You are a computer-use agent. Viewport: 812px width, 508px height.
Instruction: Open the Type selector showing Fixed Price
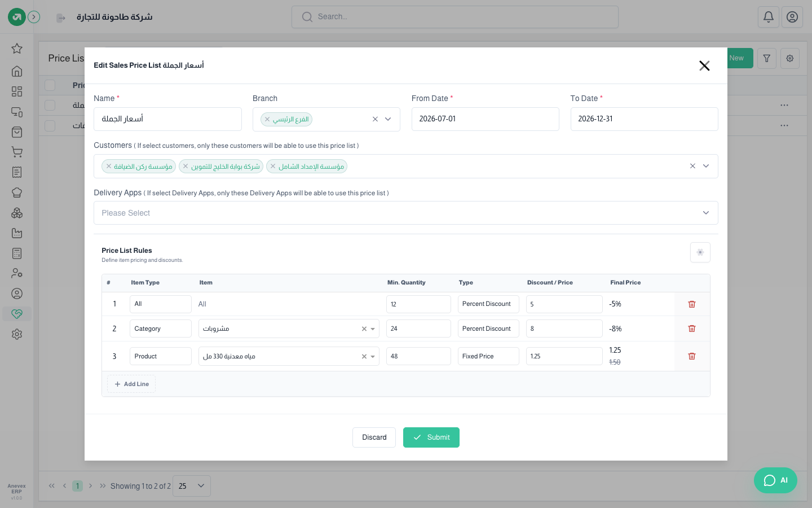coord(488,356)
